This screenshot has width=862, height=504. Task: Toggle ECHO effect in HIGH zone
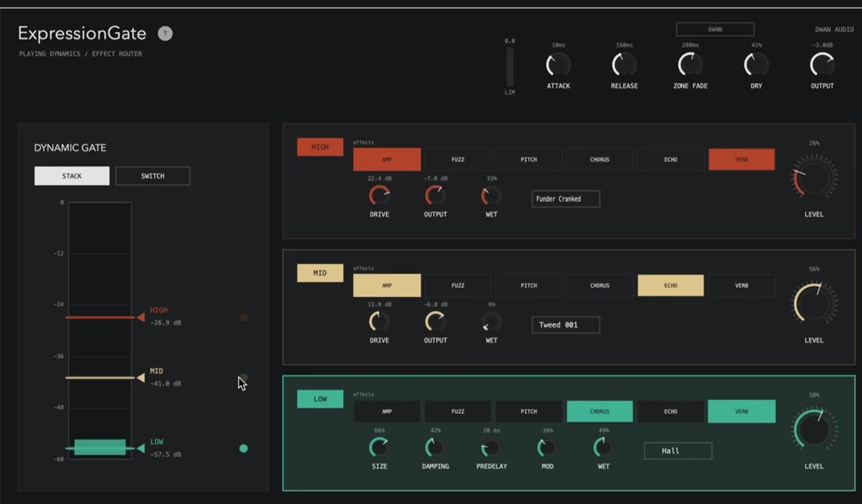point(671,159)
